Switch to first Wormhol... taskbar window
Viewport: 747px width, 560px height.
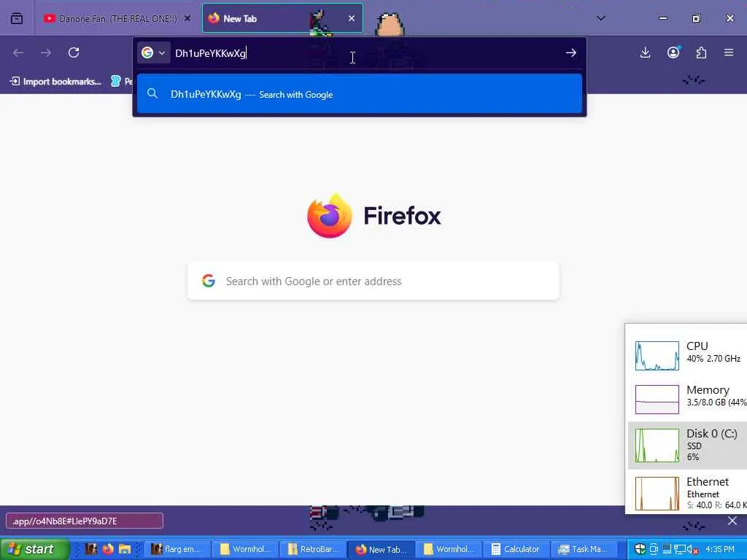point(244,549)
